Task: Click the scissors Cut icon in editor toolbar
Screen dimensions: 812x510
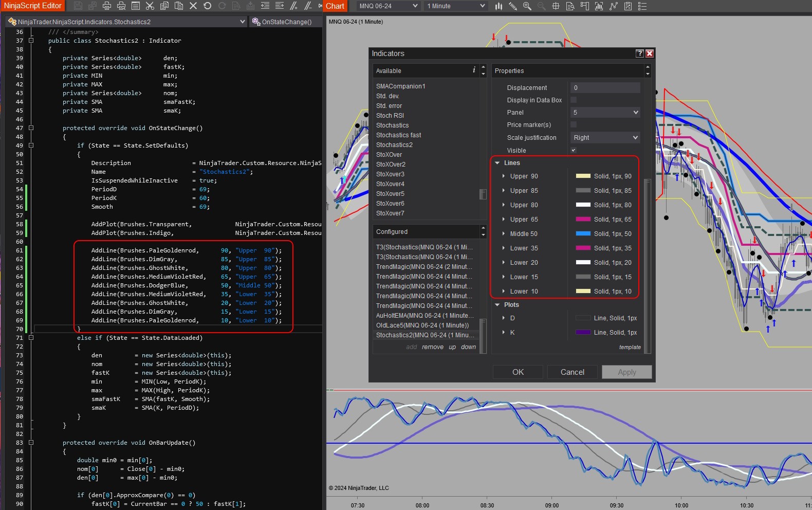Action: 150,6
